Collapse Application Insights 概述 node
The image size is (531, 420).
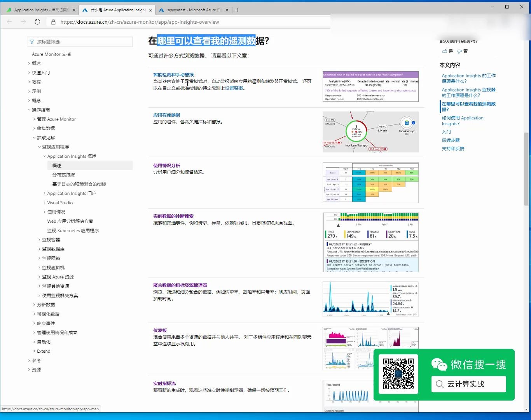pos(44,156)
